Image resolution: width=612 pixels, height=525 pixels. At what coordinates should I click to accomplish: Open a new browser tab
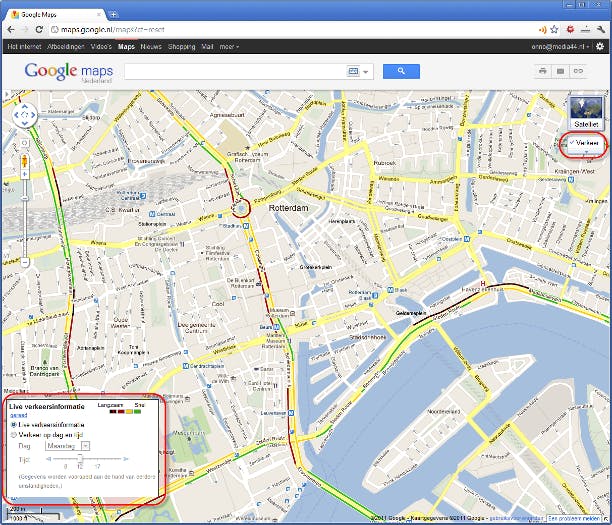[x=114, y=14]
